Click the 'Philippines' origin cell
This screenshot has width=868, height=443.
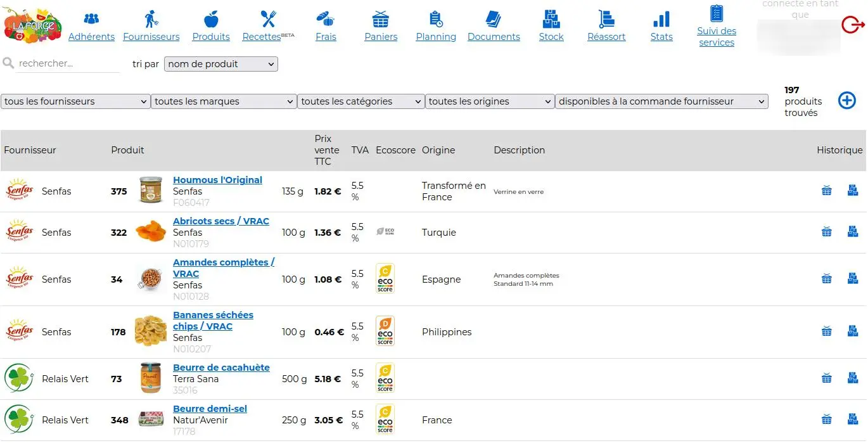click(447, 332)
